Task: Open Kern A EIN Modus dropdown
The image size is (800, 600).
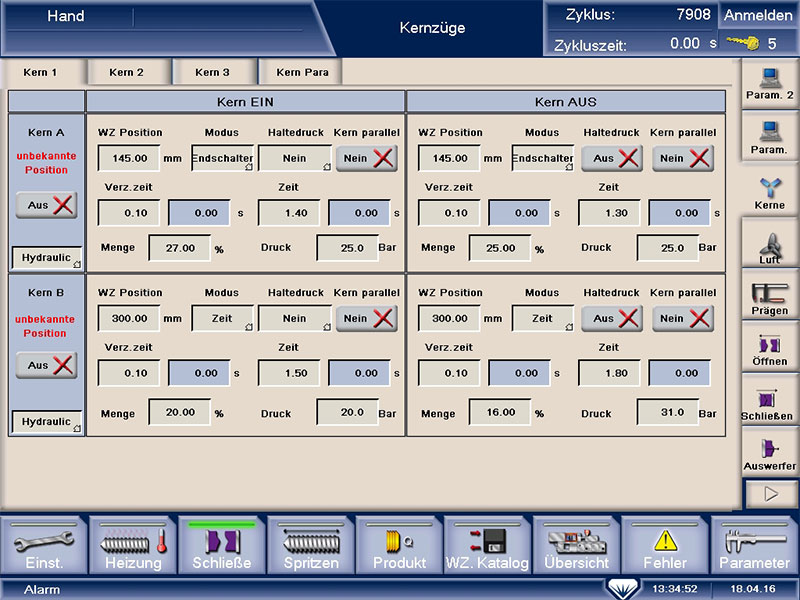Action: coord(222,158)
